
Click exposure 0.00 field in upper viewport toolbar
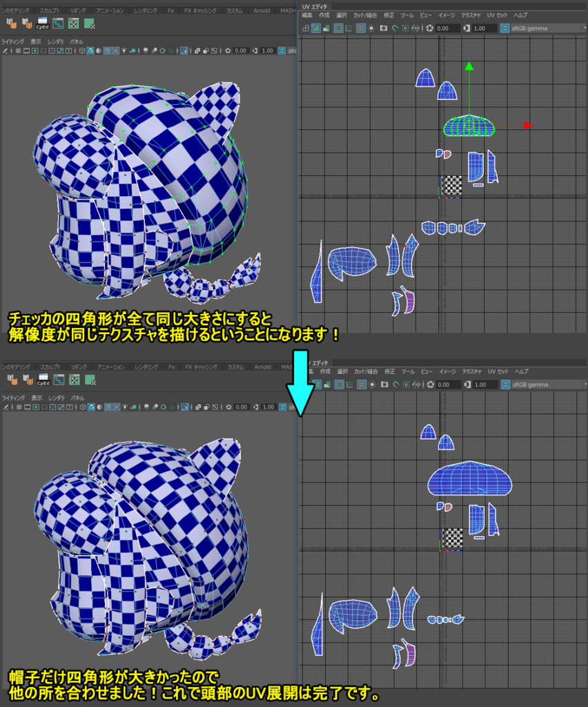pyautogui.click(x=241, y=51)
